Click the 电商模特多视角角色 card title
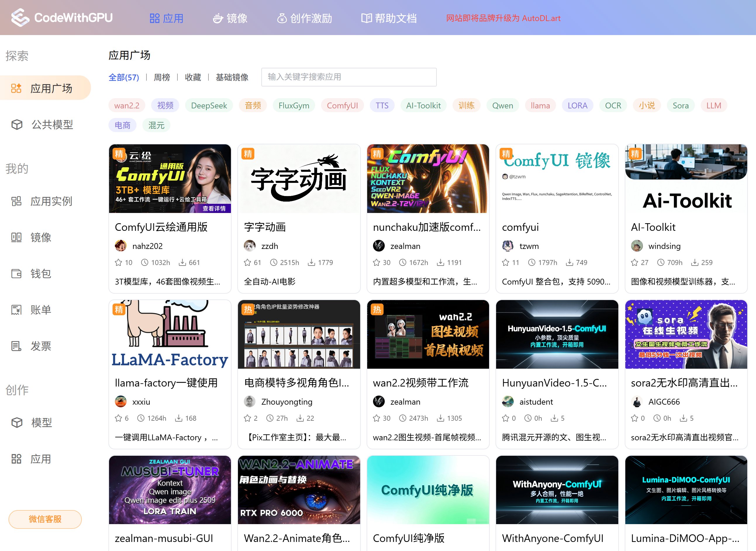This screenshot has height=551, width=756. 296,383
